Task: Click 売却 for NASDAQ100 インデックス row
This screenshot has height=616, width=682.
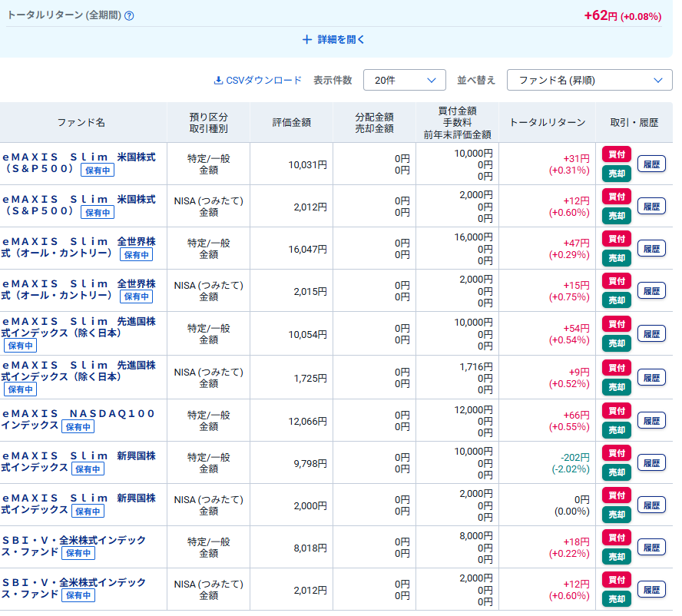Action: pyautogui.click(x=616, y=430)
